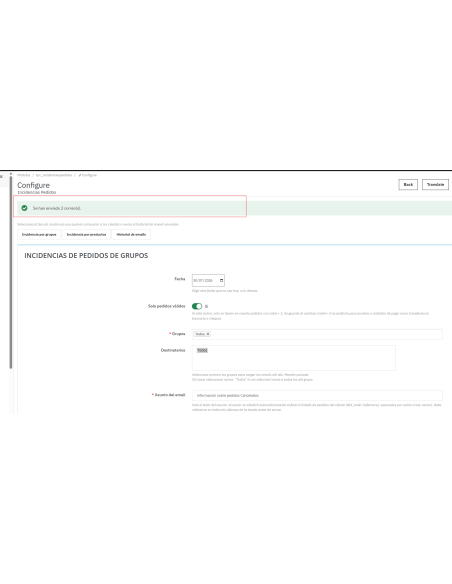The width and height of the screenshot is (452, 584).
Task: Remove the Todos tag in Grupos
Action: (x=208, y=334)
